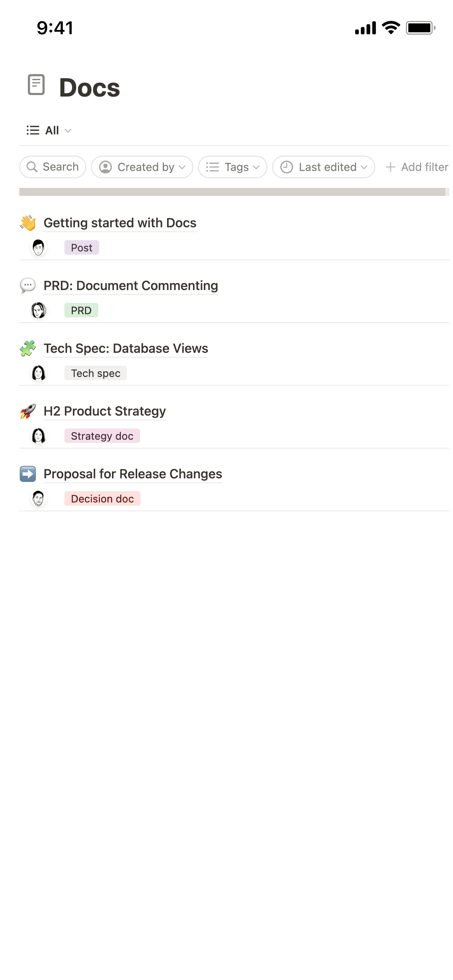Open the Search filter
Viewport: 453px width, 980px height.
52,167
